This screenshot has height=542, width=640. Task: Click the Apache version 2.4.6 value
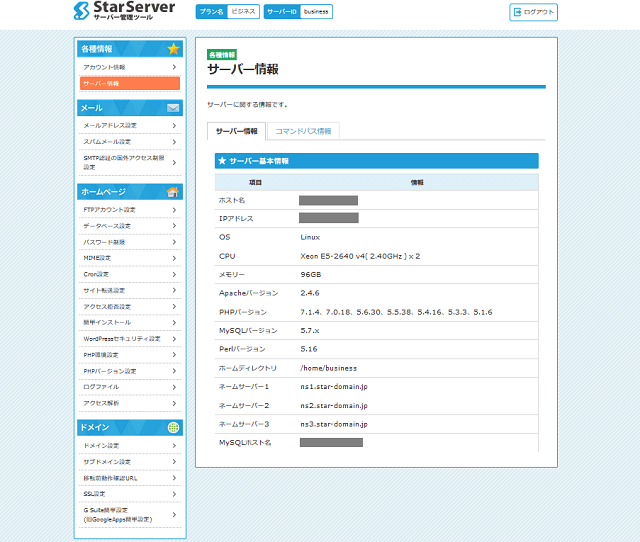(x=310, y=293)
